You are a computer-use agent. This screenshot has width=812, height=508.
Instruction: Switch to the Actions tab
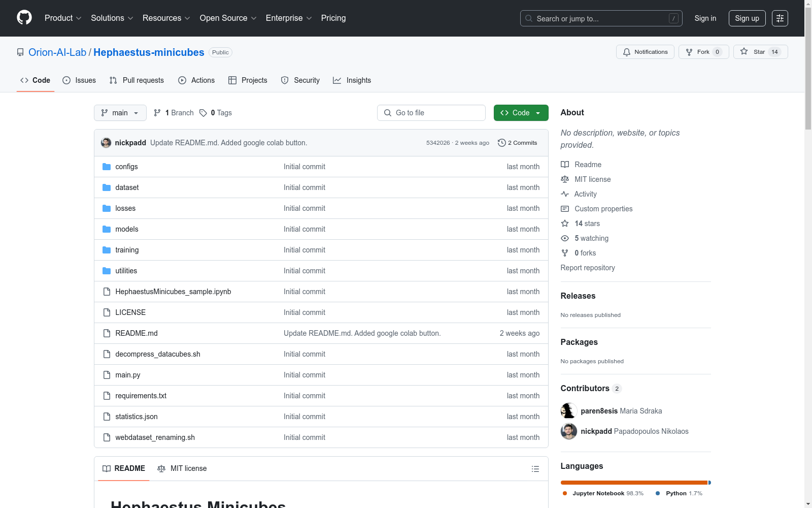point(196,80)
